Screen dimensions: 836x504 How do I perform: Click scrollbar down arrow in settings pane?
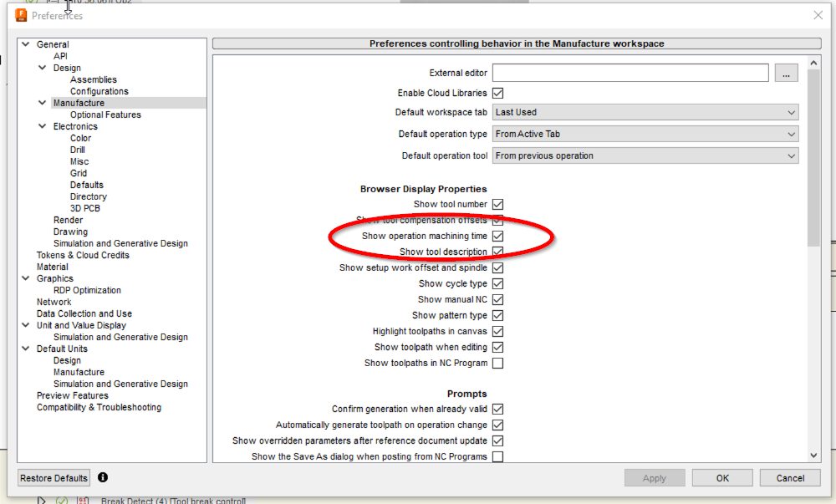[x=813, y=455]
